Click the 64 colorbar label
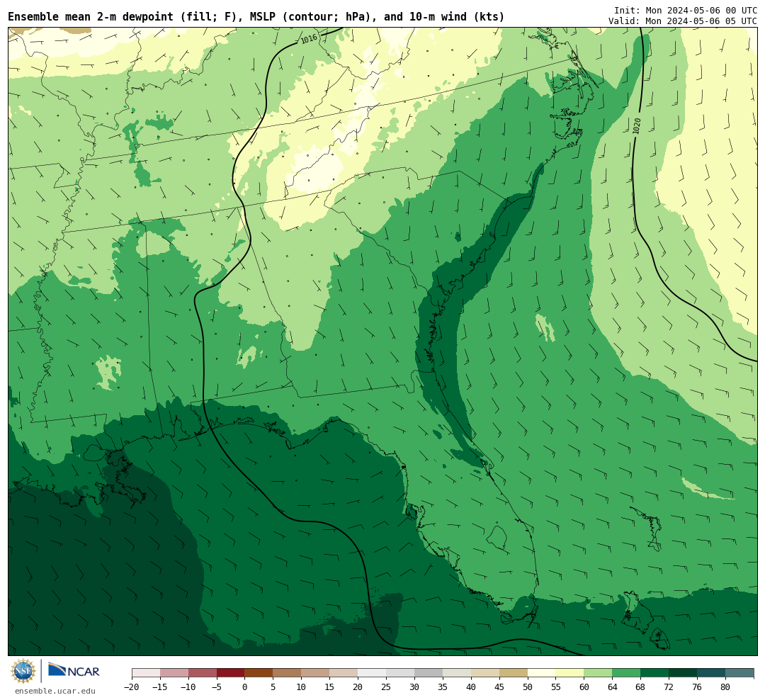 [x=613, y=687]
